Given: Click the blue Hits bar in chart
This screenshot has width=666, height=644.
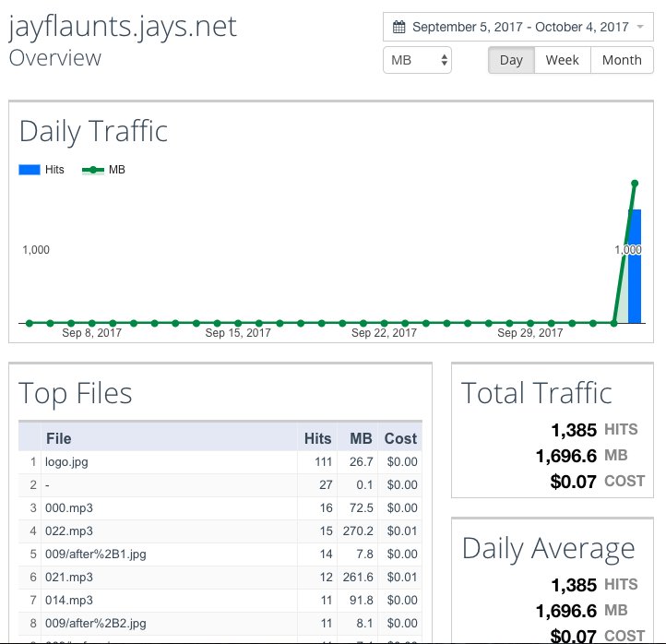Looking at the screenshot, I should 635,266.
